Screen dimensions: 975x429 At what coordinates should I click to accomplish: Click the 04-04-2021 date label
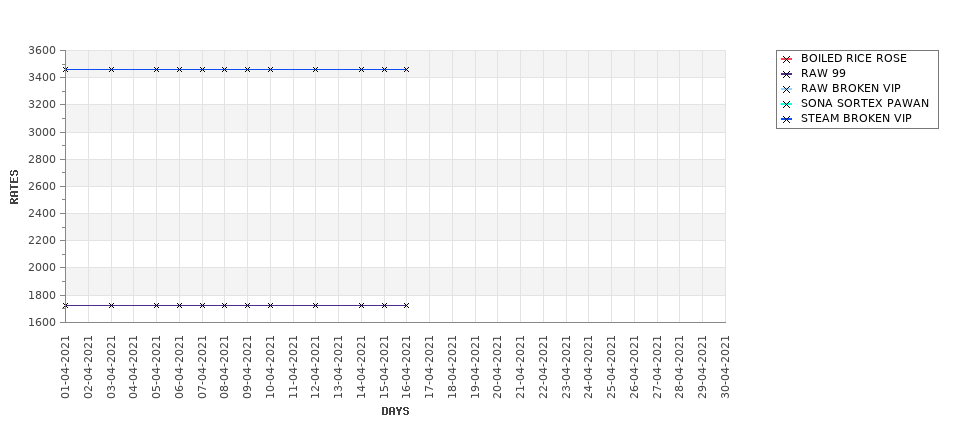click(134, 367)
